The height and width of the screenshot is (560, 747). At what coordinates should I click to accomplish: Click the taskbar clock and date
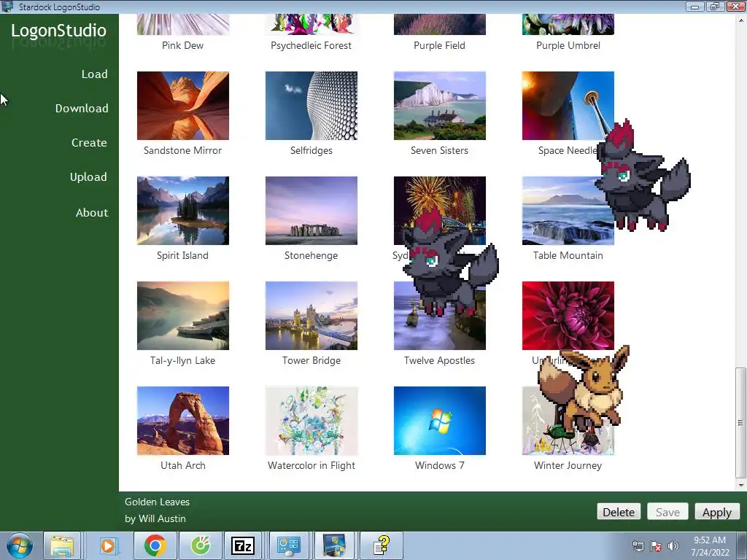pos(710,546)
